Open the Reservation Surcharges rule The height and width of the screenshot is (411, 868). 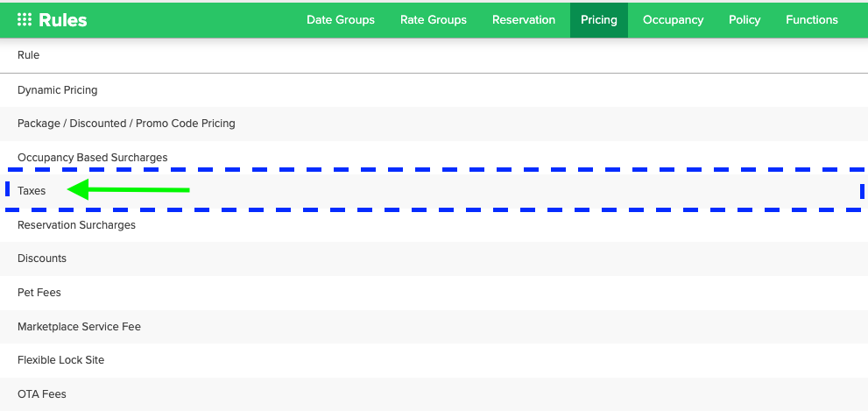click(76, 225)
